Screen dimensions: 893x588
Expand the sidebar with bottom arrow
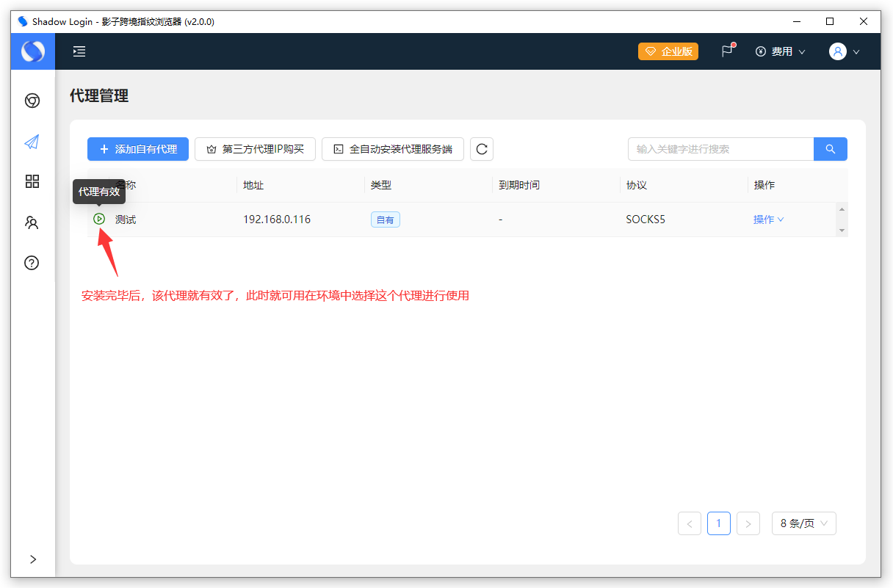point(33,559)
